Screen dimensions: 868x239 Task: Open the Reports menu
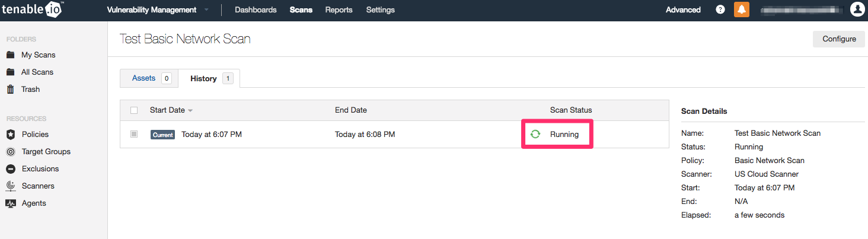pyautogui.click(x=339, y=9)
